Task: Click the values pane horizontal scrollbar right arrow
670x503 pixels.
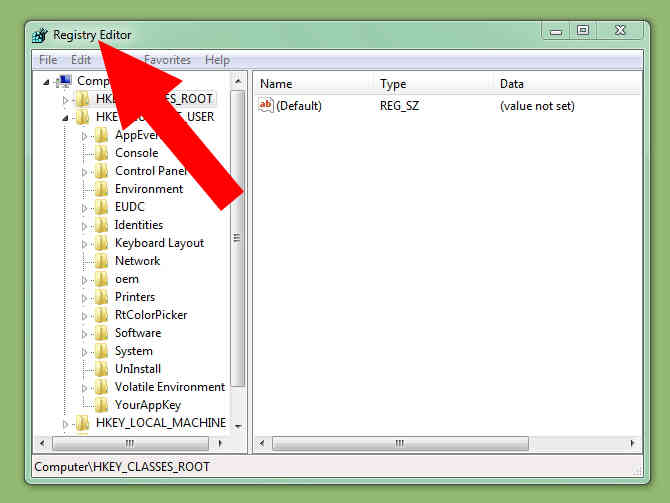Action: point(633,443)
